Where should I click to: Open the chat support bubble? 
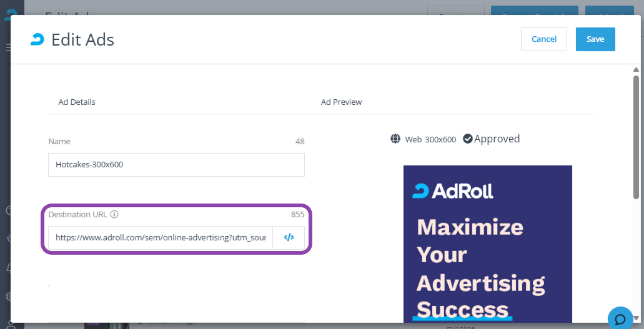(620, 318)
